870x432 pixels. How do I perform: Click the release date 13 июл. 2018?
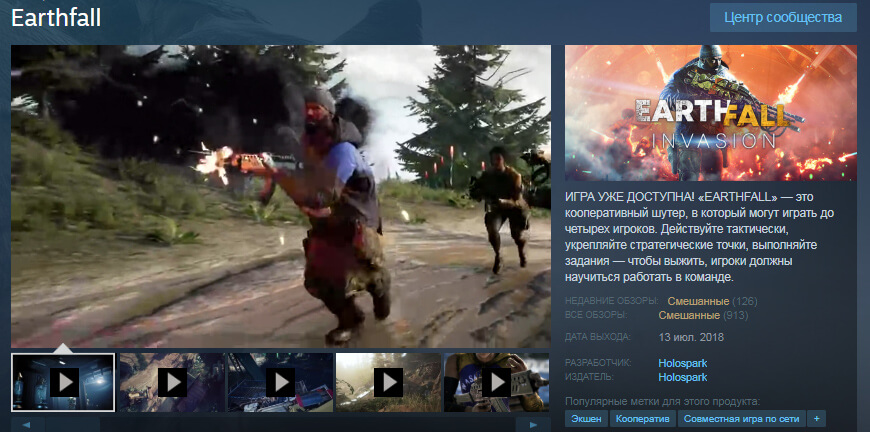[x=691, y=337]
